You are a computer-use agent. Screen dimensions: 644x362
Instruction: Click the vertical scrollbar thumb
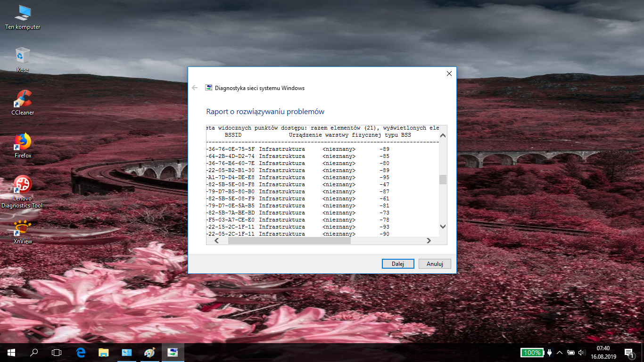tap(443, 180)
